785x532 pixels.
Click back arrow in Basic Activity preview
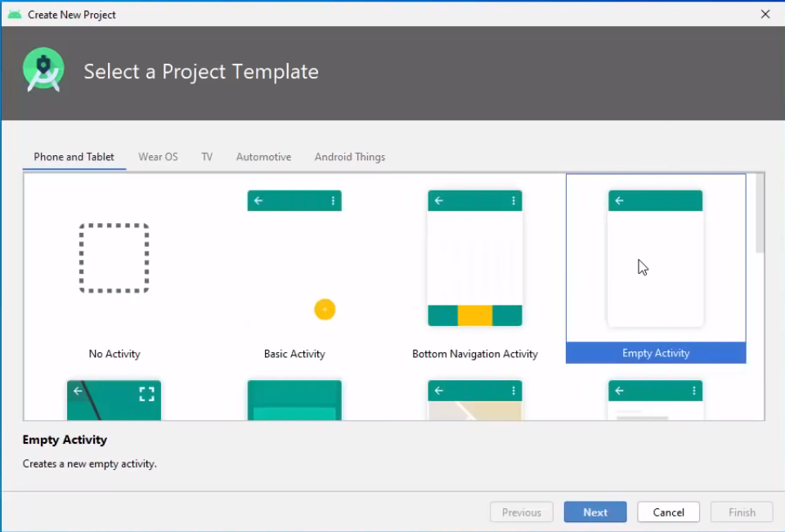click(258, 201)
